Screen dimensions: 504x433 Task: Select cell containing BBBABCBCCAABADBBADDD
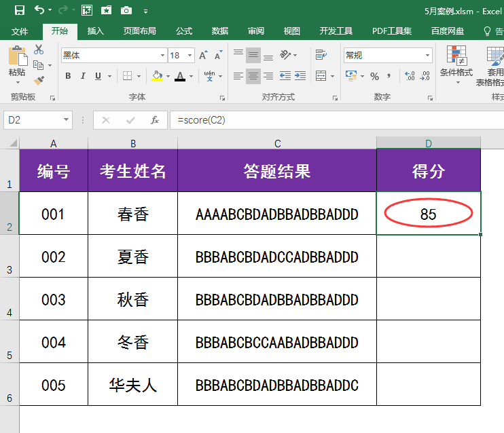[277, 342]
